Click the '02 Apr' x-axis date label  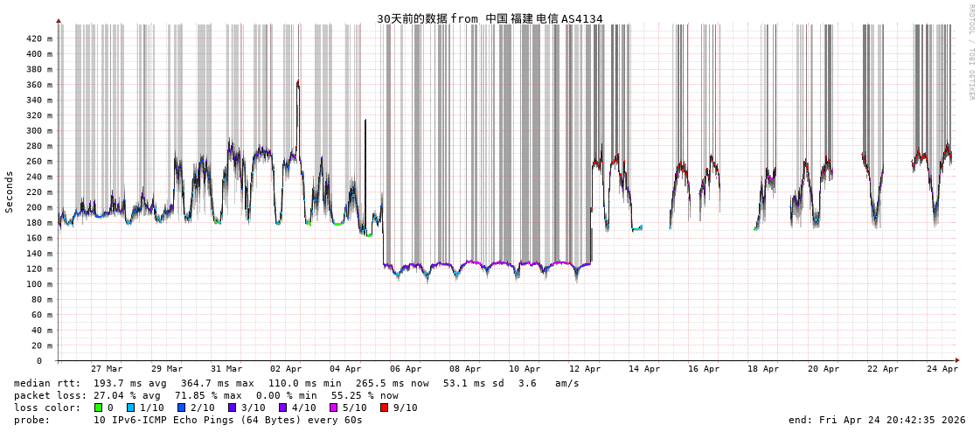click(x=286, y=369)
